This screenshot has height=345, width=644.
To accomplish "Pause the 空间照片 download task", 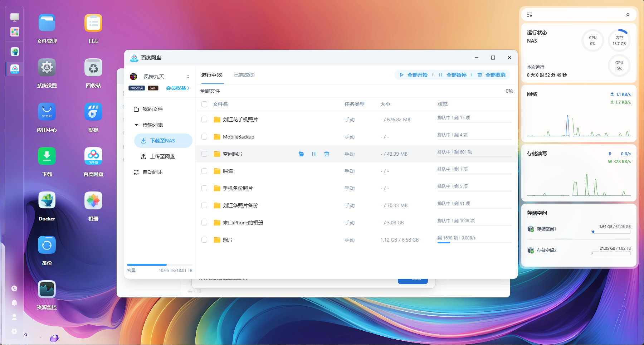I will [x=314, y=154].
